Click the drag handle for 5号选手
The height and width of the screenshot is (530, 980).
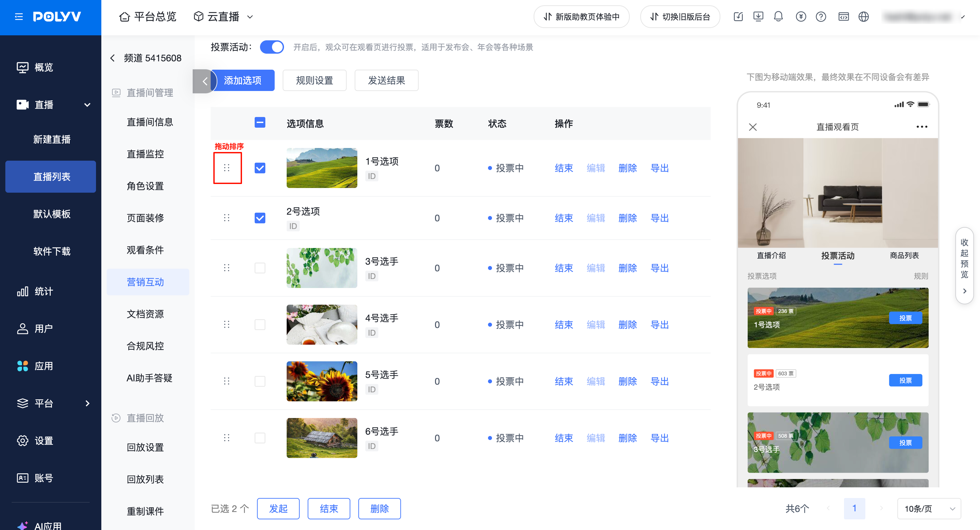[x=227, y=381]
